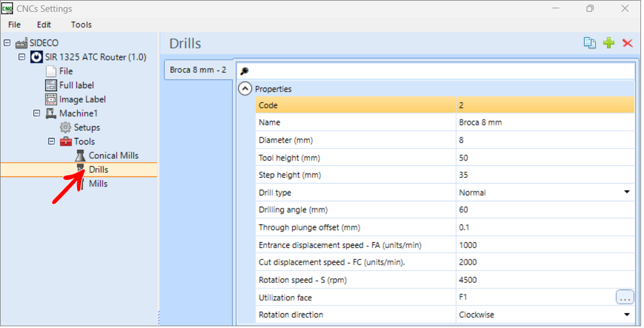Select the Mills tree item

pos(98,184)
